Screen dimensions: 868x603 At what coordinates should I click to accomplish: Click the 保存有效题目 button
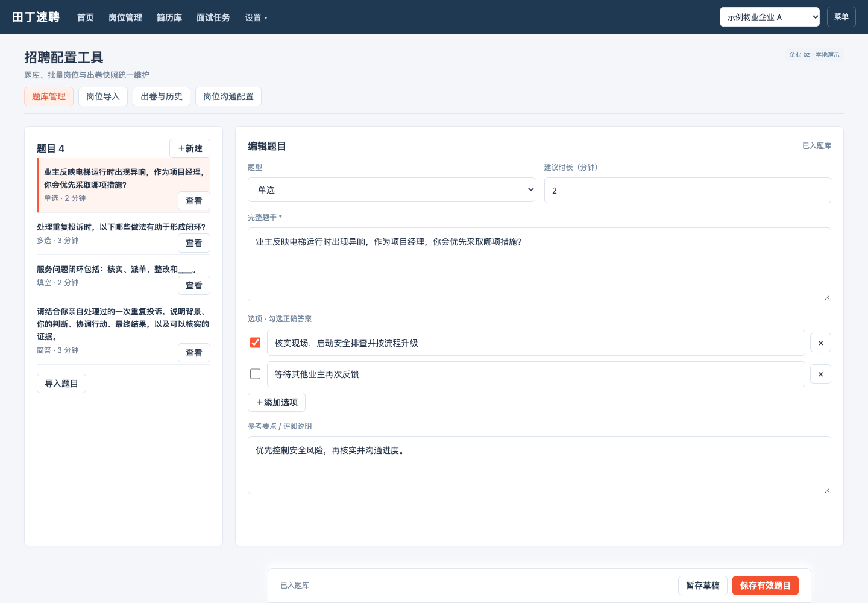click(766, 586)
